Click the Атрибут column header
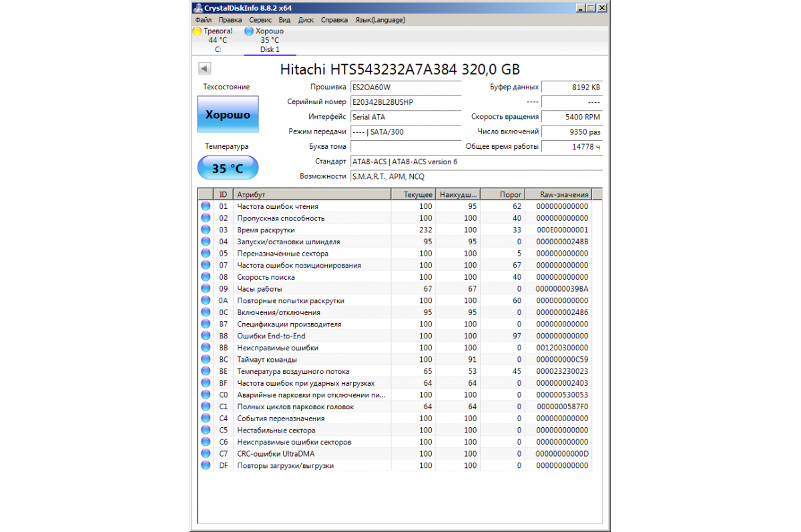 (x=312, y=194)
